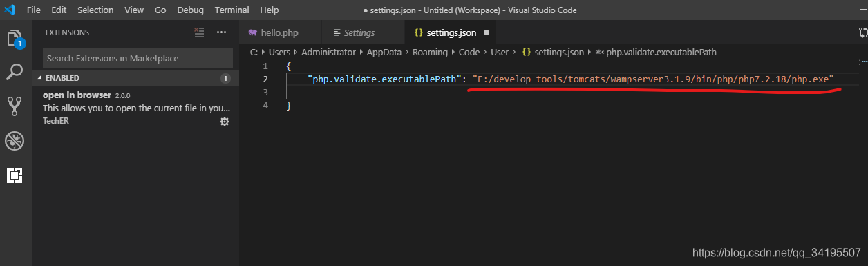Open the Search view in activity bar

click(x=15, y=72)
